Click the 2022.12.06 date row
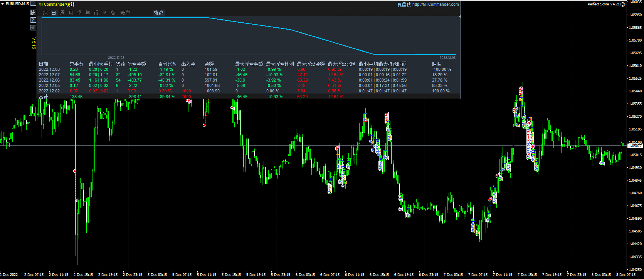 (x=49, y=80)
